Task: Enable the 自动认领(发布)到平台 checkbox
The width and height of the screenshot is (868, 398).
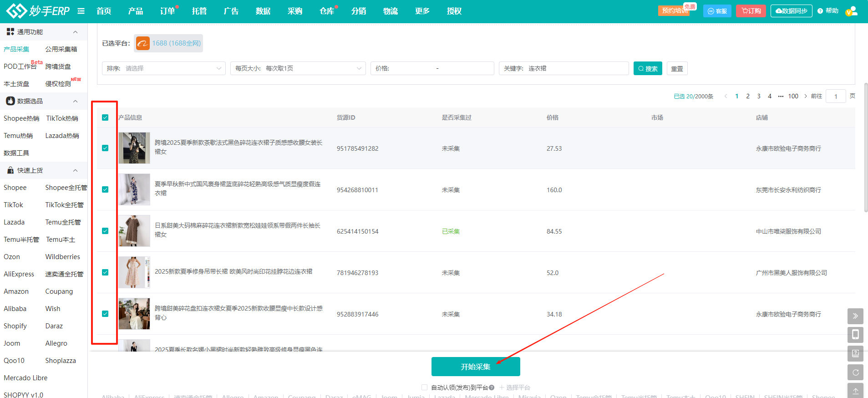Action: pyautogui.click(x=424, y=388)
